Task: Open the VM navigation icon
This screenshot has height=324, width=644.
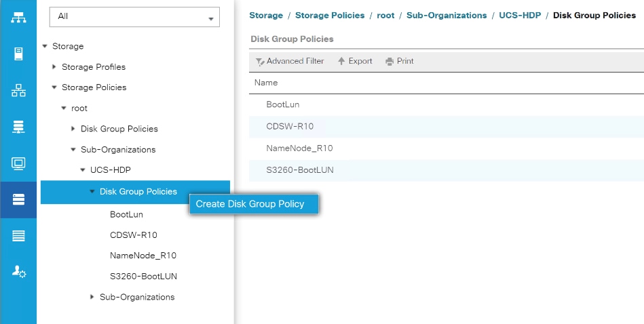Action: coord(18,163)
